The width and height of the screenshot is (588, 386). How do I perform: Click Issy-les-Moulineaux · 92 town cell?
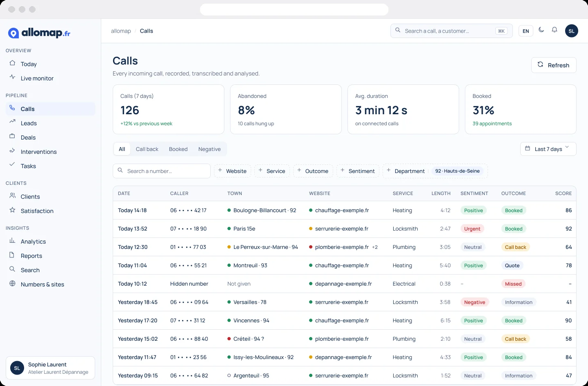tap(261, 357)
